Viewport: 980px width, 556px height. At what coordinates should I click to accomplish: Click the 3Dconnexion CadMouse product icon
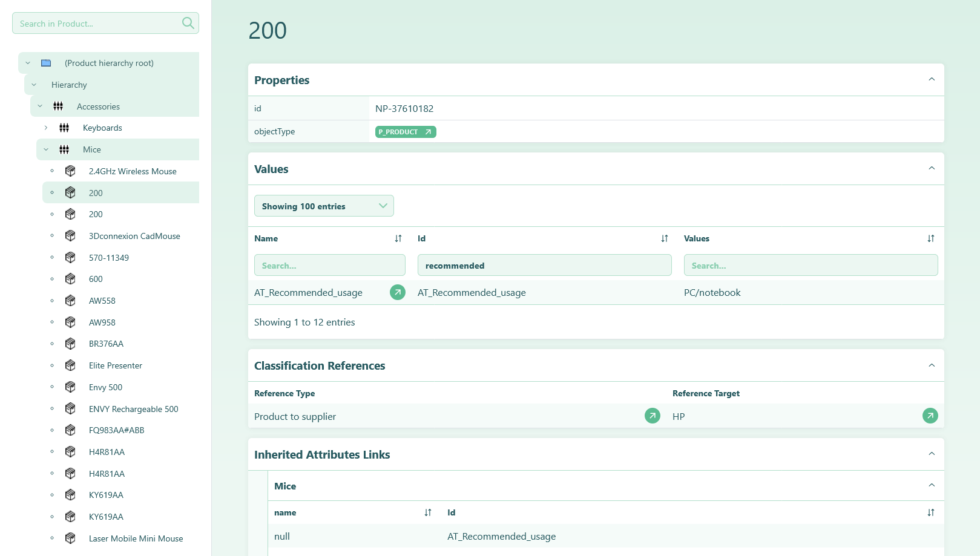[70, 236]
